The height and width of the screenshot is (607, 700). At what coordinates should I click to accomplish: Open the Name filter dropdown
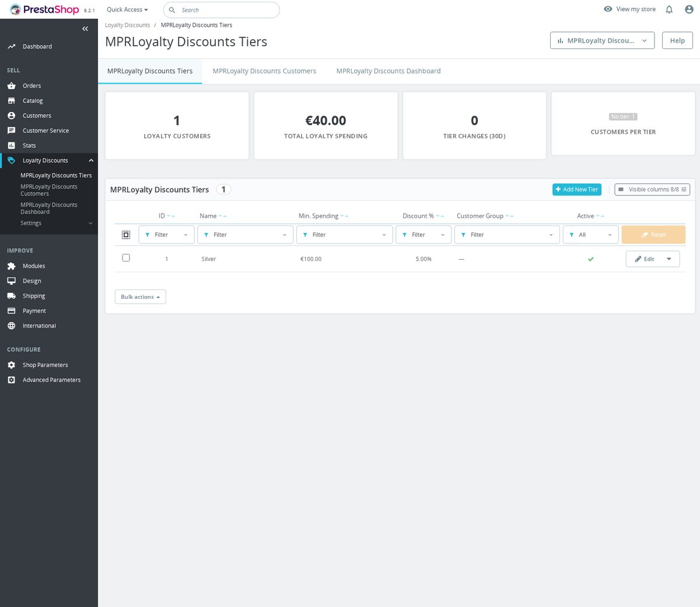(245, 235)
